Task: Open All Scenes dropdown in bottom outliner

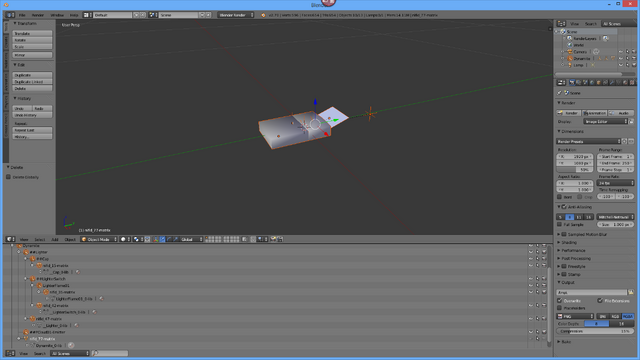Action: (70, 353)
